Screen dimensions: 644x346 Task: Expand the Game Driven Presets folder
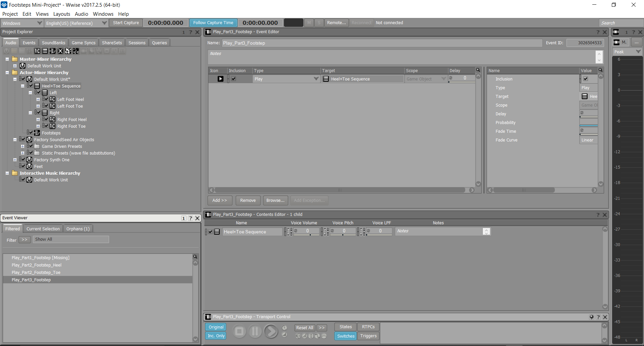click(x=22, y=146)
